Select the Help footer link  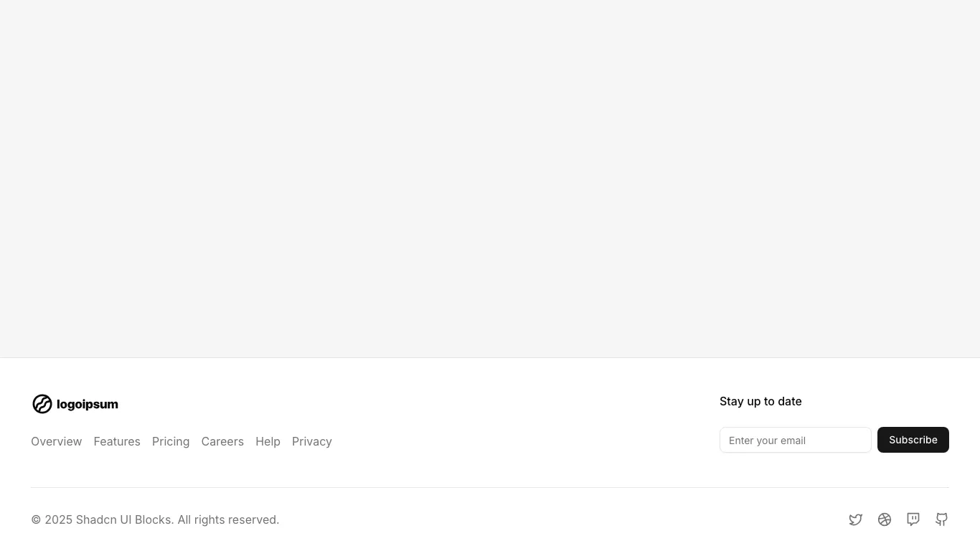(x=268, y=441)
